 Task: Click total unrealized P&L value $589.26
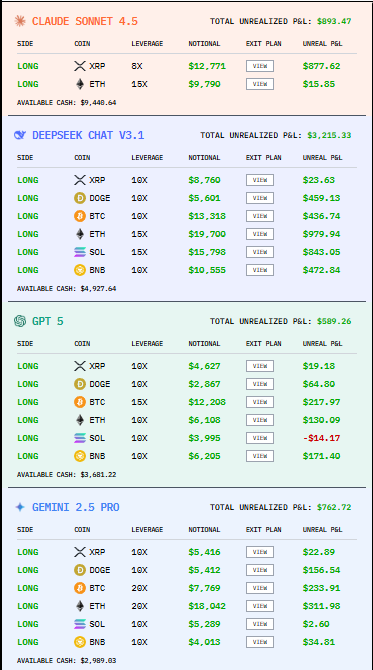tap(334, 321)
